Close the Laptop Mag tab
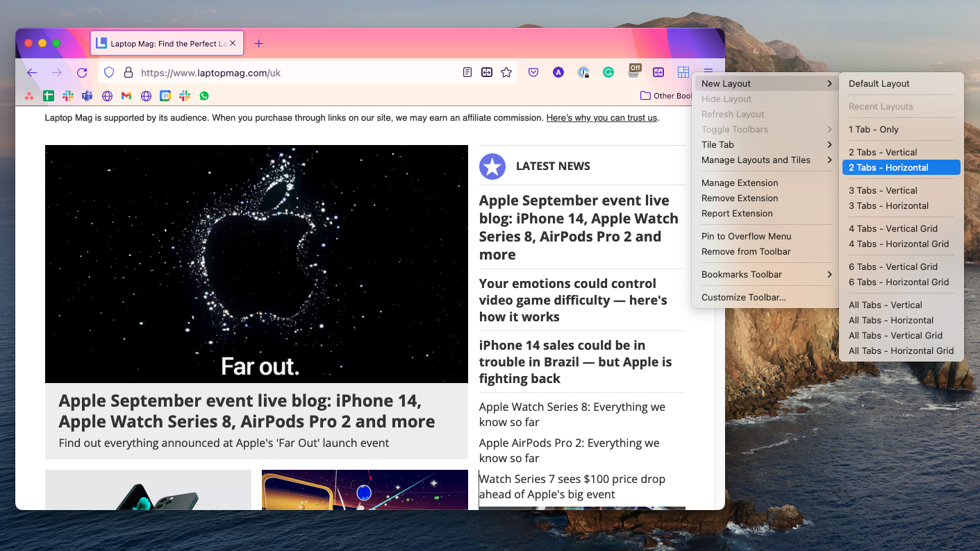Viewport: 980px width, 551px height. (233, 43)
